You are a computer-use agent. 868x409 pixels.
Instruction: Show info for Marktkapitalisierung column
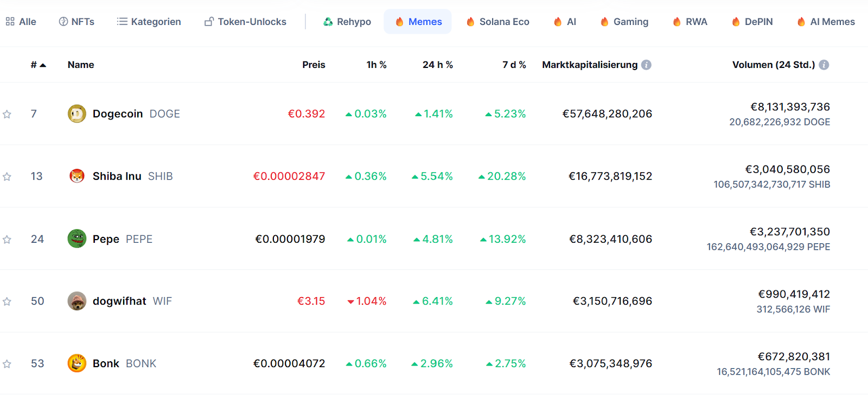tap(646, 65)
